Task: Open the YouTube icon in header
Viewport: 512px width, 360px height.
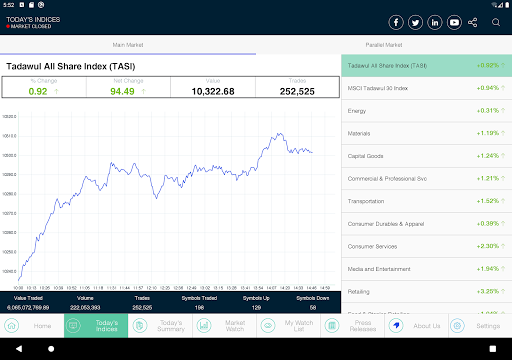Action: point(454,23)
